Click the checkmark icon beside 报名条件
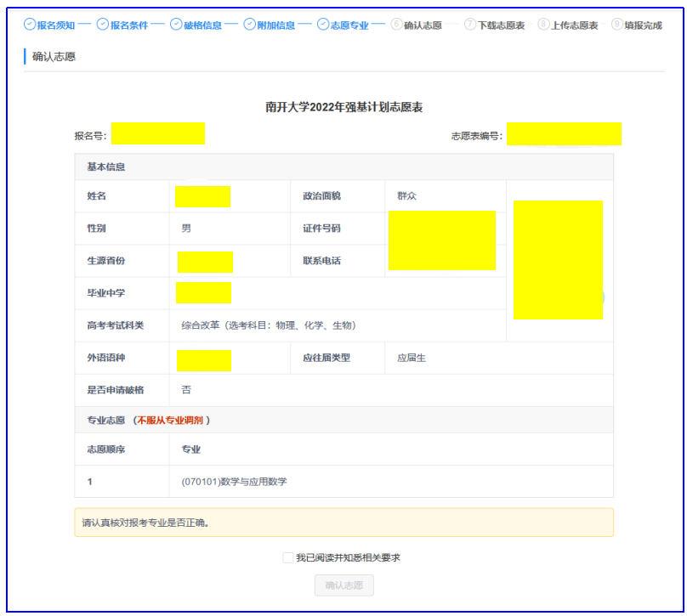The height and width of the screenshot is (616, 687). [103, 24]
